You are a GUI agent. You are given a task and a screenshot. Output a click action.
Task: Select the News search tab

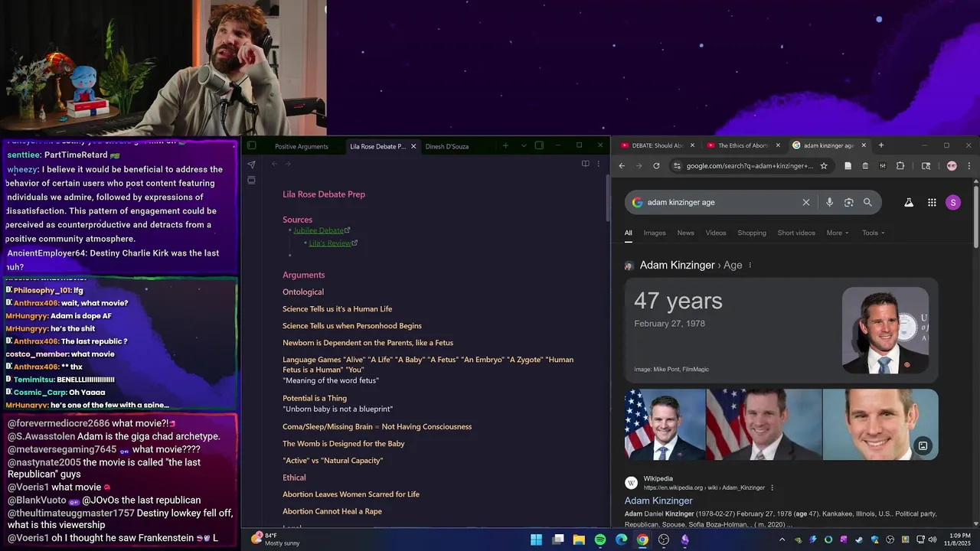[685, 233]
